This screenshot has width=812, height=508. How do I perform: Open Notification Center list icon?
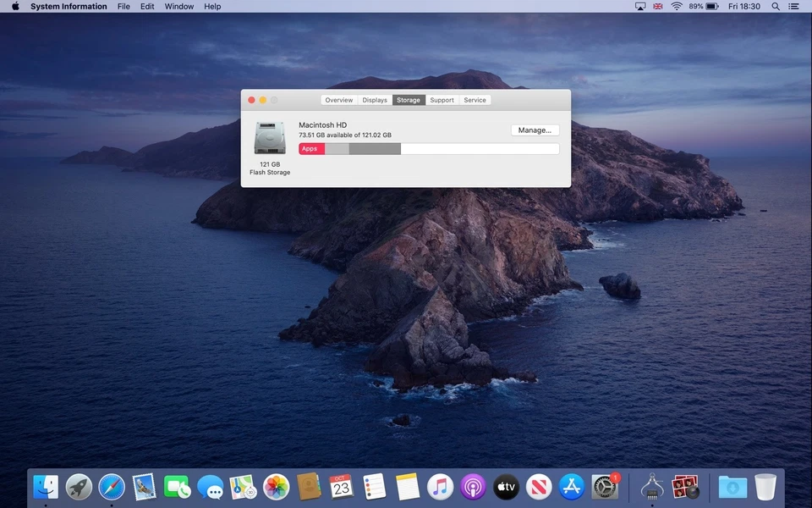pyautogui.click(x=793, y=6)
